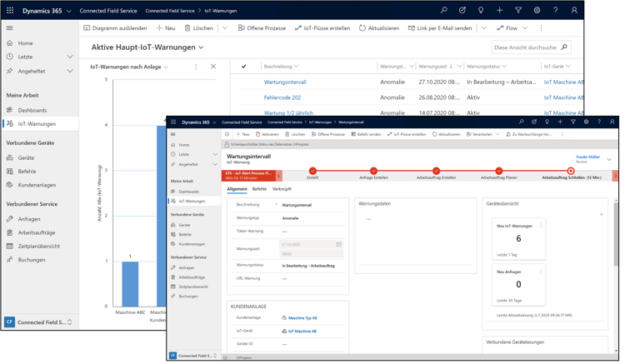Open chart options ellipsis in chart pane
The image size is (625, 364).
[196, 67]
